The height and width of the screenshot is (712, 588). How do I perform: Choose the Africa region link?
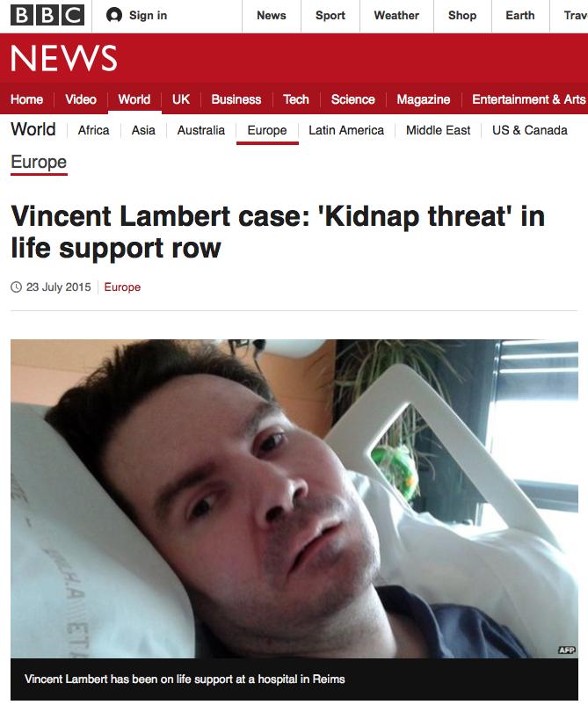(x=93, y=130)
